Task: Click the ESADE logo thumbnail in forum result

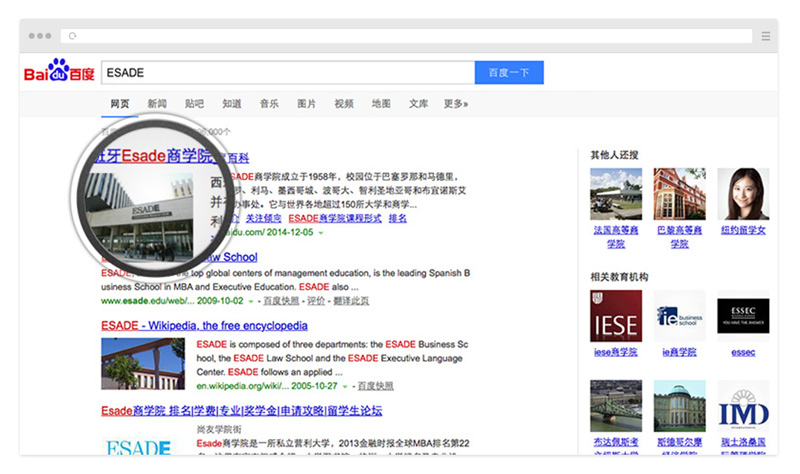Action: pyautogui.click(x=139, y=446)
